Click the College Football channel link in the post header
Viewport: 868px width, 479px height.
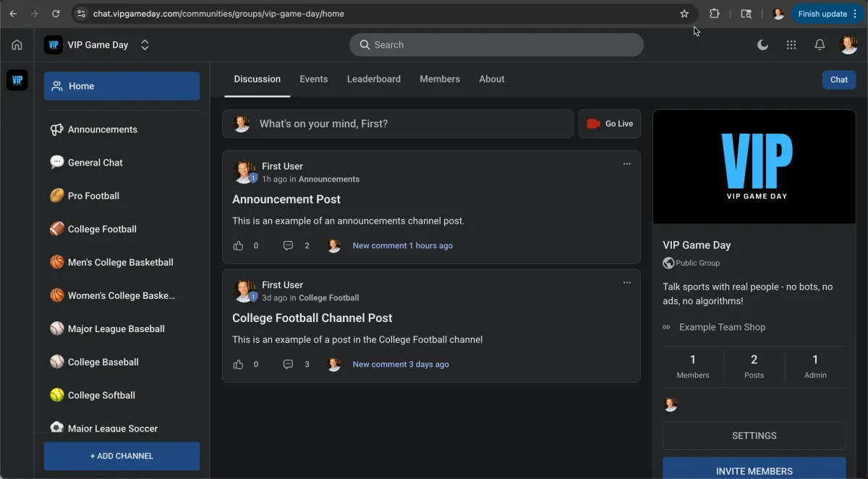(x=329, y=297)
